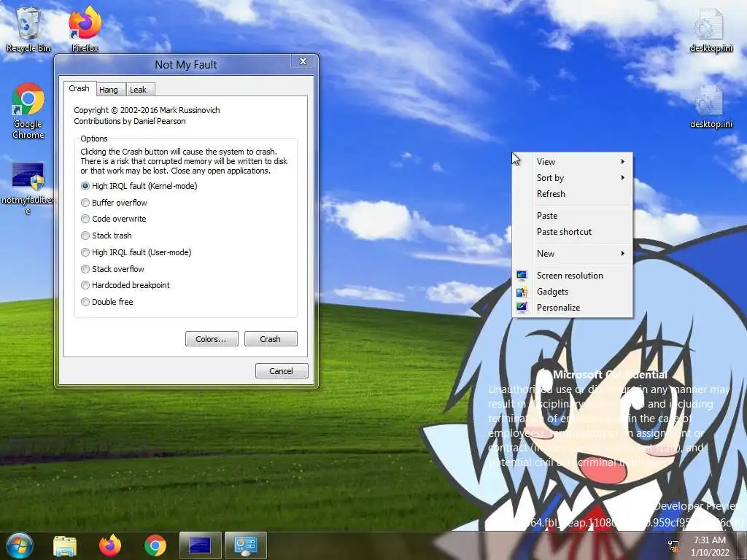Screen dimensions: 747x560
Task: Expand the New submenu
Action: pos(572,253)
